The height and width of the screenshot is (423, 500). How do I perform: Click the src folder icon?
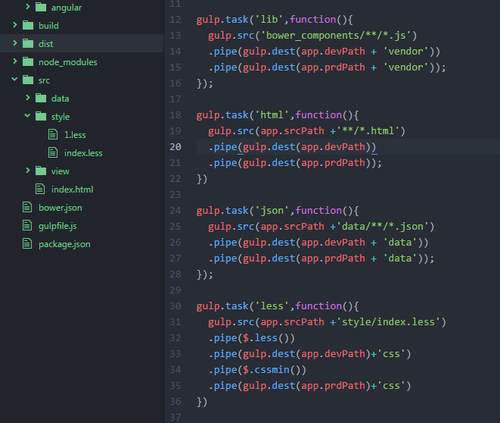[x=28, y=80]
